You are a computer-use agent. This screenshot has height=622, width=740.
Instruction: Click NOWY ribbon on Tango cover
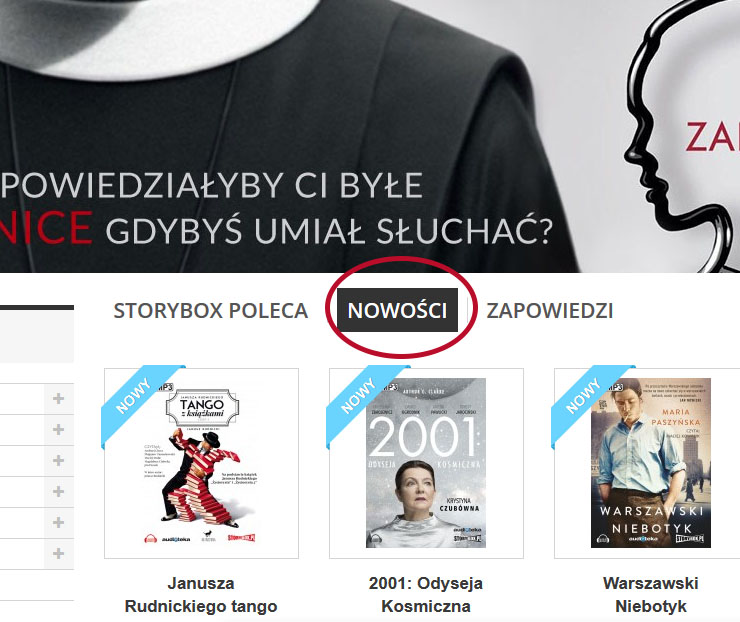(134, 396)
